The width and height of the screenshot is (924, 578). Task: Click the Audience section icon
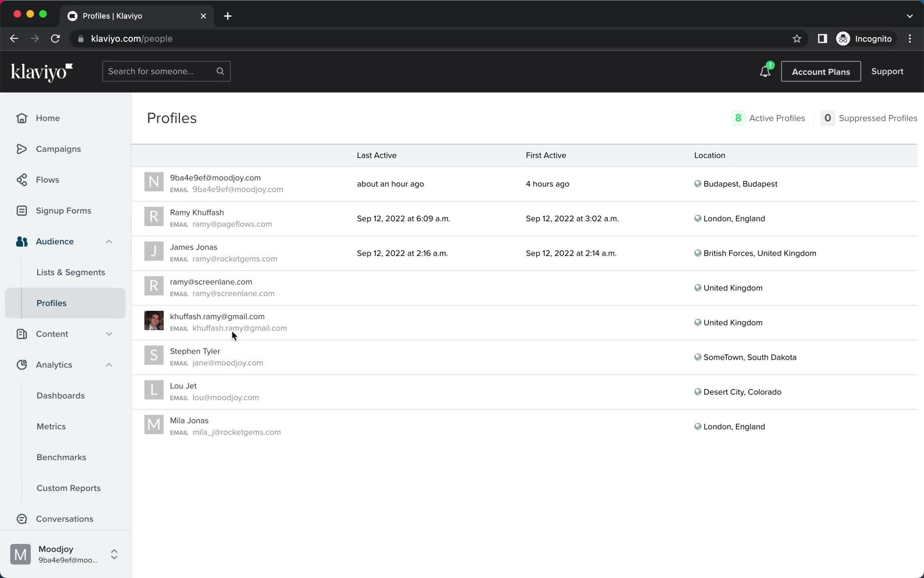(21, 241)
